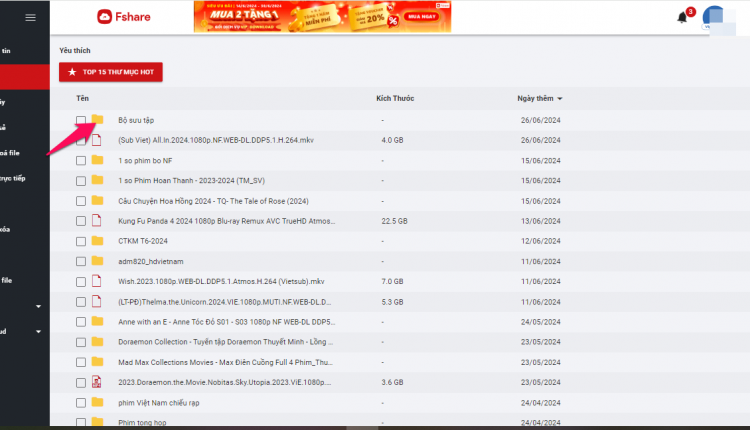Expand the sidebar arrow below 'file'

(38, 306)
